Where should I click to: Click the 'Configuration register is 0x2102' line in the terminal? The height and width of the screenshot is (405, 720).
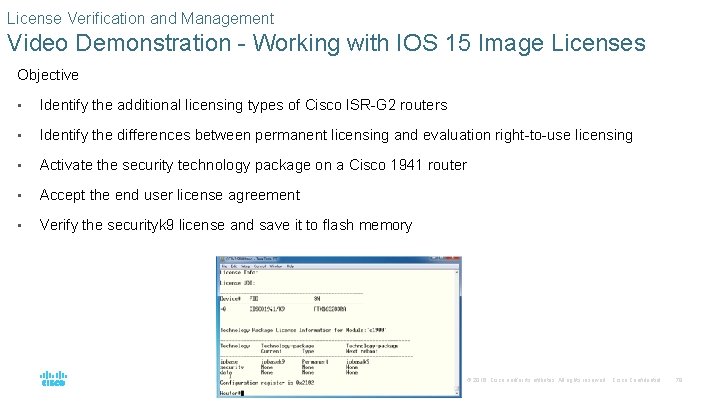tap(267, 382)
